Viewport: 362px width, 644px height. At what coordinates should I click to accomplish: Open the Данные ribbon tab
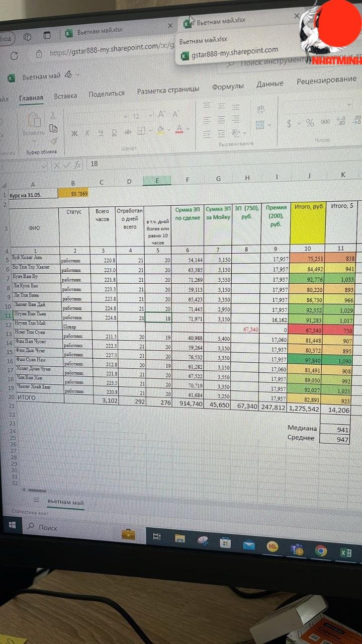270,84
